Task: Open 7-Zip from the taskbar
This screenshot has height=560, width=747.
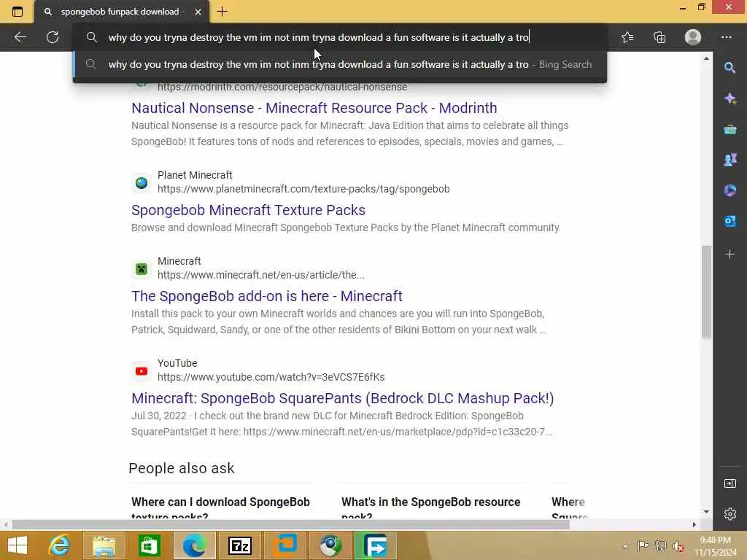Action: (239, 545)
